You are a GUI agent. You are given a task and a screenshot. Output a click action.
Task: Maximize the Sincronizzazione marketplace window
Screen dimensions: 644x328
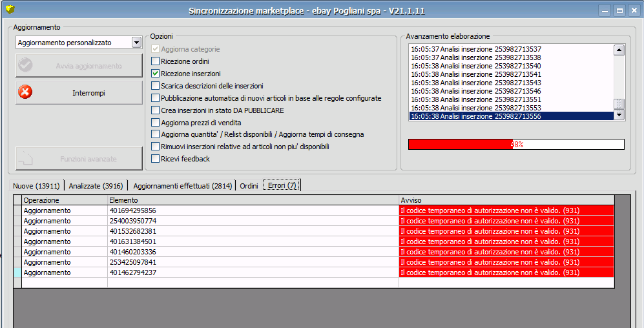(x=619, y=11)
